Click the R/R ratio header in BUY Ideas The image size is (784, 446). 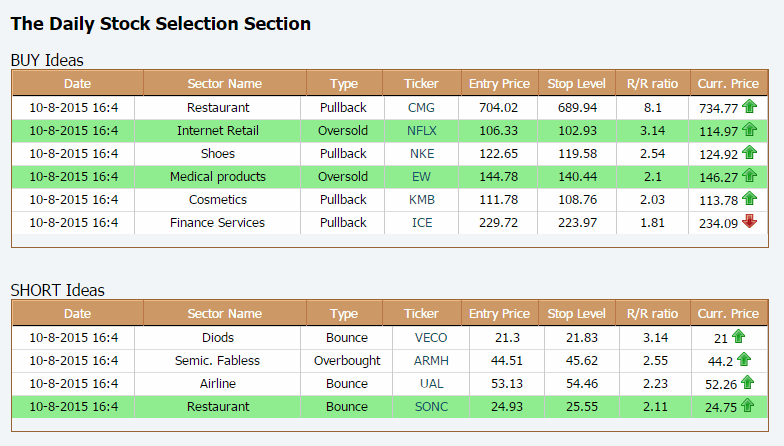[x=652, y=84]
